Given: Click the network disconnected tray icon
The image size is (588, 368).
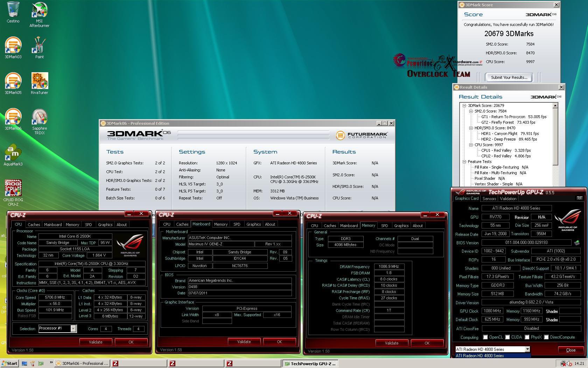Looking at the screenshot, I should 563,363.
